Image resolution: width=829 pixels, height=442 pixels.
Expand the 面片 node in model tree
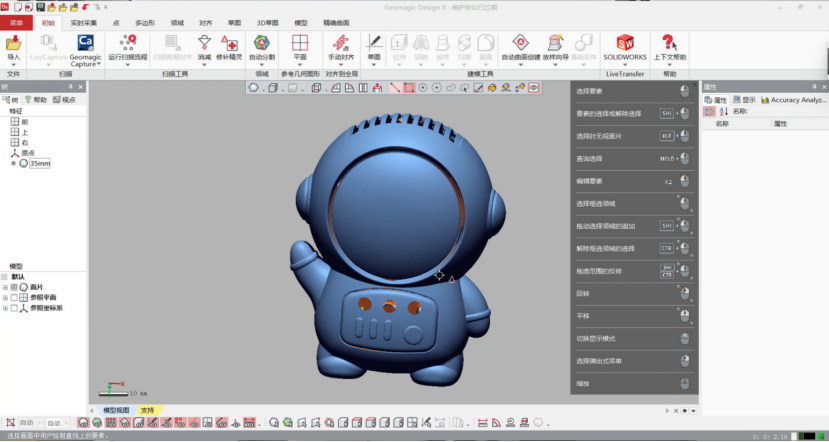[5, 288]
